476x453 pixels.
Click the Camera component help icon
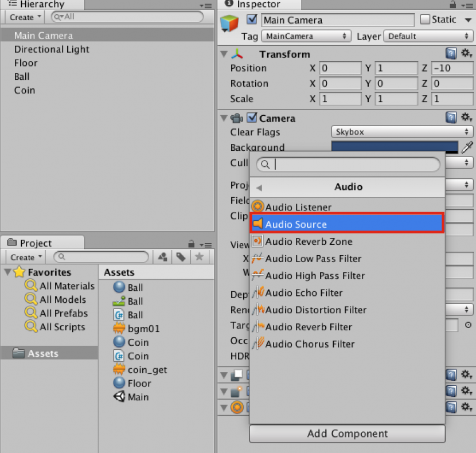point(451,118)
